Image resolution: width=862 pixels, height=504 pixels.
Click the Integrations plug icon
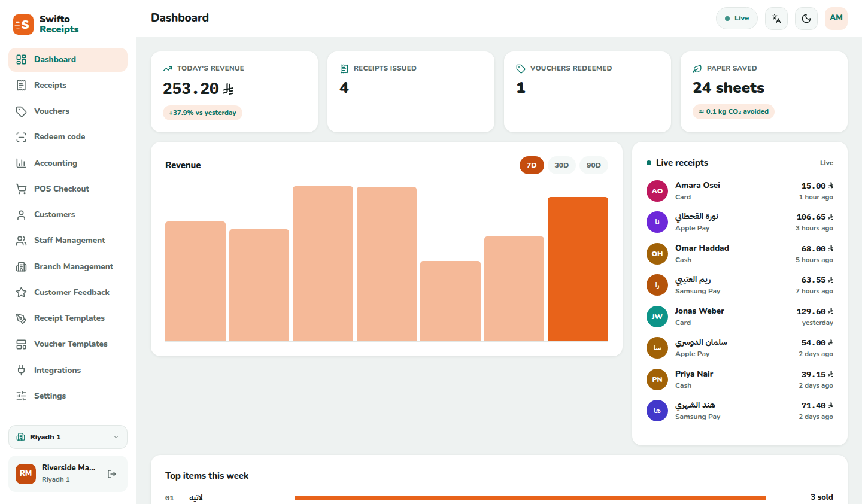pyautogui.click(x=21, y=370)
